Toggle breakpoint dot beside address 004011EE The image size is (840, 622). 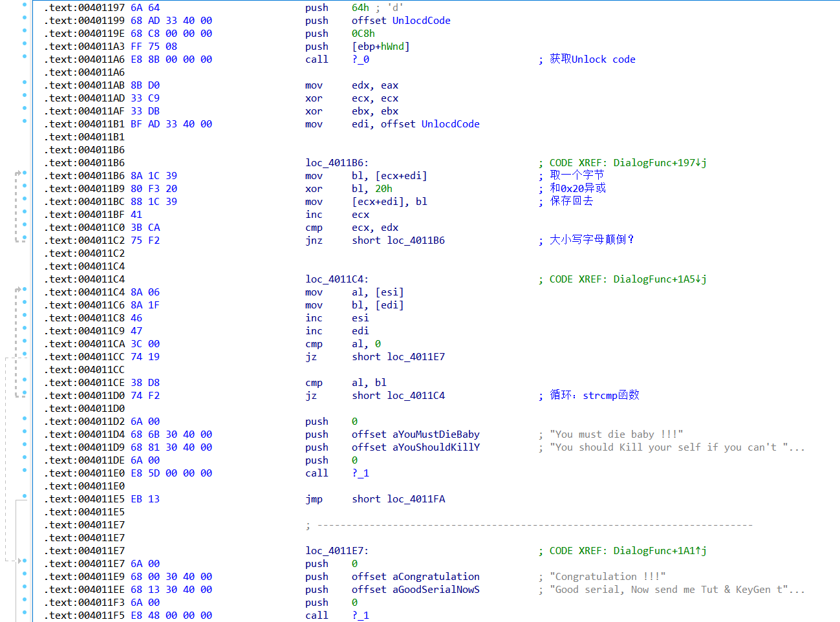(x=25, y=587)
